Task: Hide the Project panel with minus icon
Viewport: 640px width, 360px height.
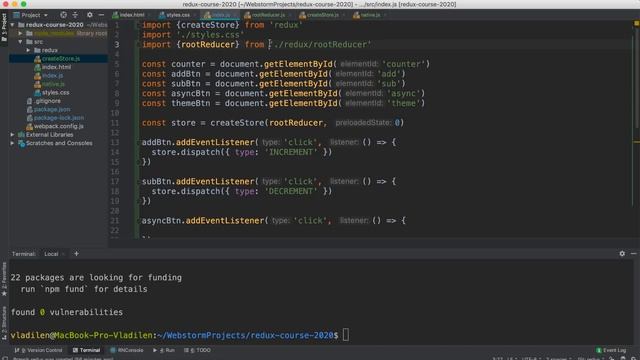Action: pyautogui.click(x=101, y=15)
